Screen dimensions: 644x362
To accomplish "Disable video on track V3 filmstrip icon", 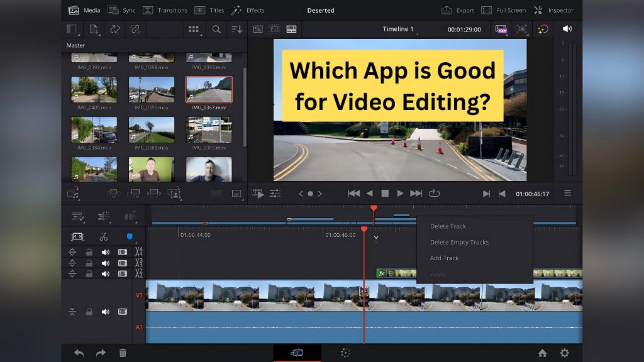I will pyautogui.click(x=123, y=263).
